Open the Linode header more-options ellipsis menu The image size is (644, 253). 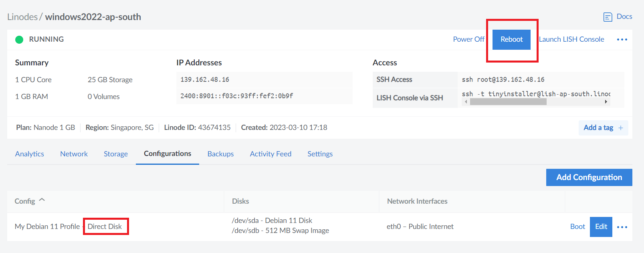coord(622,39)
